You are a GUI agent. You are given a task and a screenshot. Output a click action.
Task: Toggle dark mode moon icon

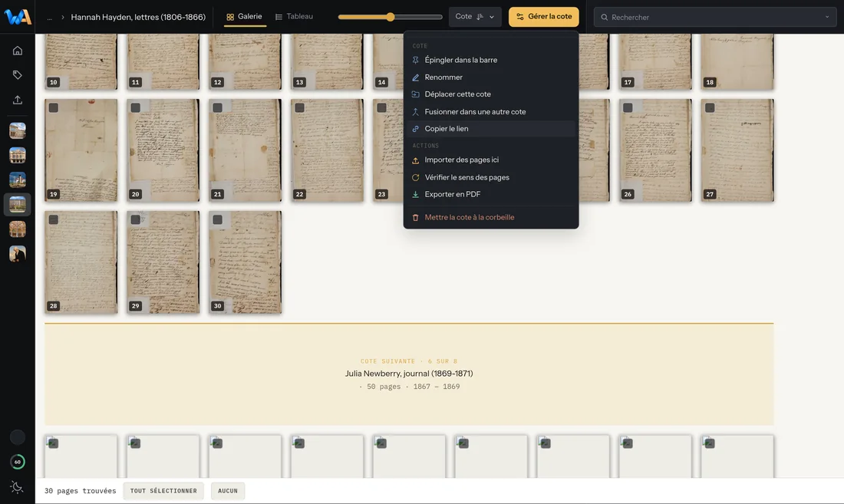pos(17,487)
